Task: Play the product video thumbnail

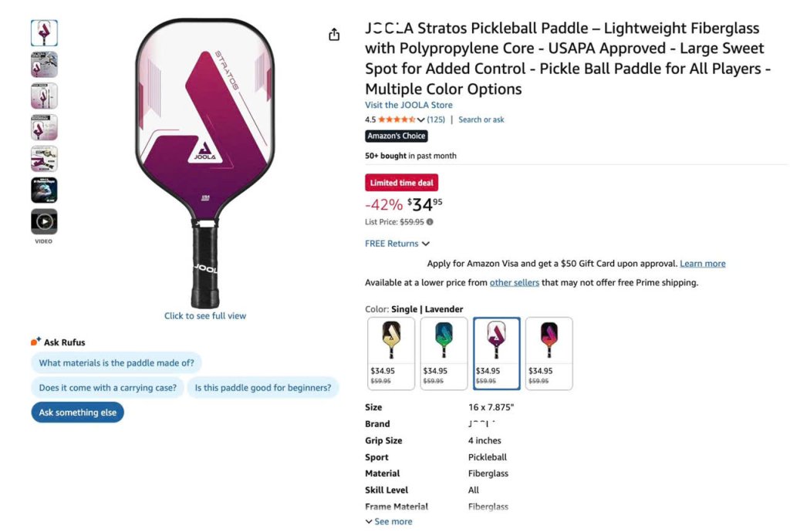Action: pyautogui.click(x=44, y=222)
